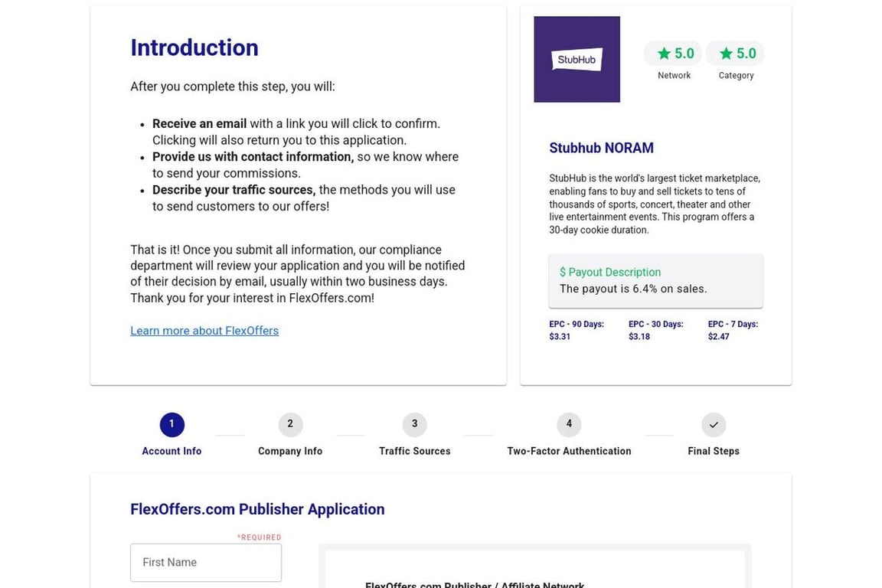Image resolution: width=882 pixels, height=588 pixels.
Task: Click "After you complete this step, you will:"
Action: click(232, 87)
